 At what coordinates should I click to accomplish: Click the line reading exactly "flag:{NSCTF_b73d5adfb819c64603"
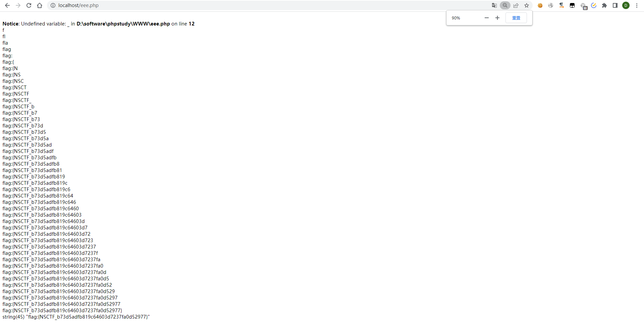click(42, 215)
